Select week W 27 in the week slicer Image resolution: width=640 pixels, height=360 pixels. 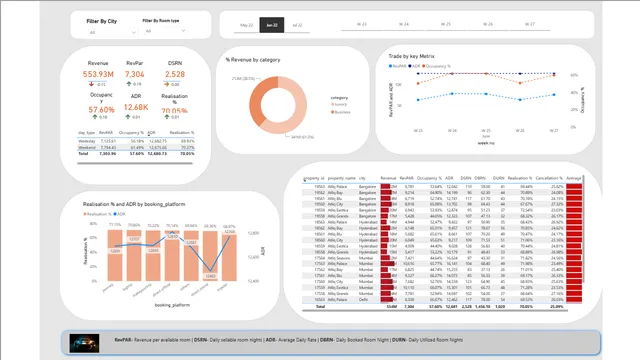click(530, 24)
